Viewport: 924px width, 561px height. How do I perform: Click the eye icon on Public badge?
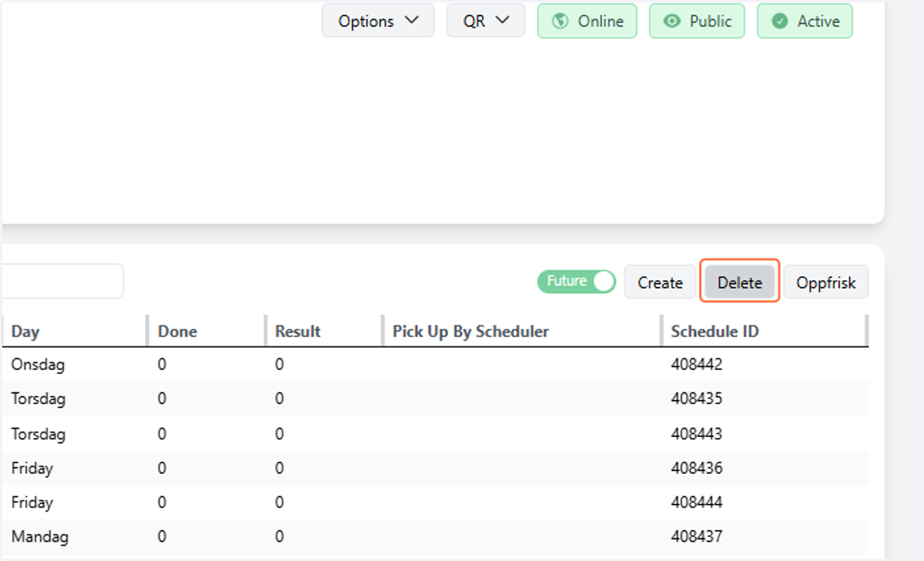pos(672,22)
